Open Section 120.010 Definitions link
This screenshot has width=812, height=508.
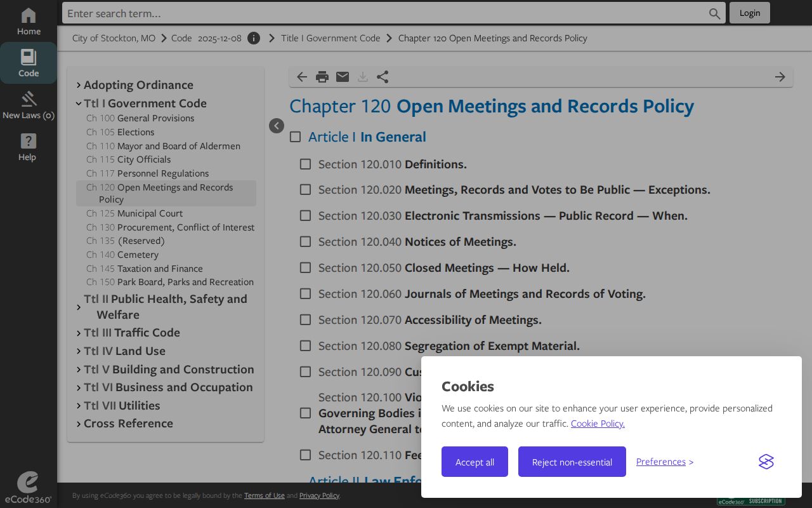coord(393,164)
